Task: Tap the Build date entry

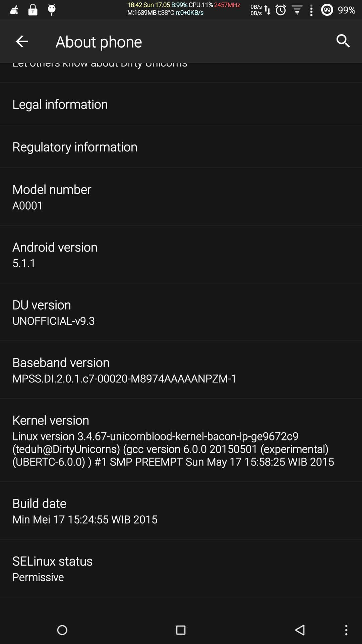Action: click(x=181, y=511)
